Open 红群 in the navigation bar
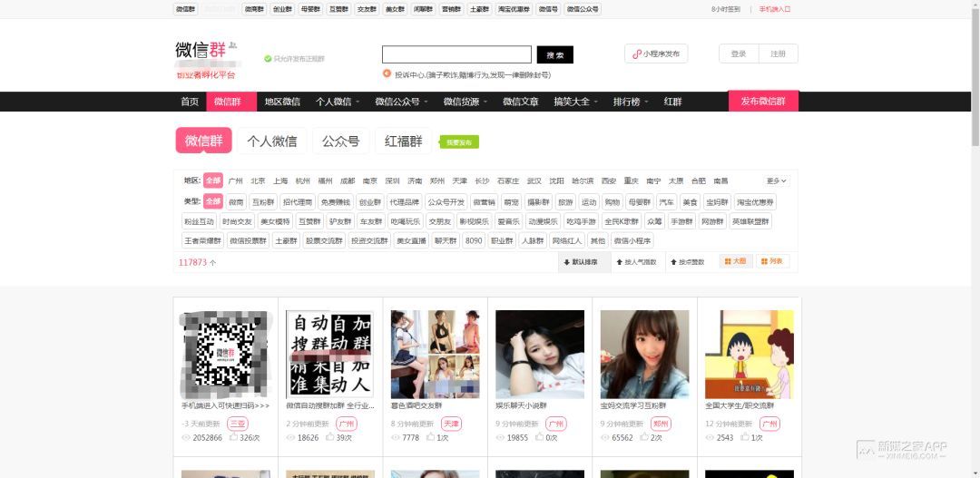This screenshot has width=980, height=478. click(673, 102)
